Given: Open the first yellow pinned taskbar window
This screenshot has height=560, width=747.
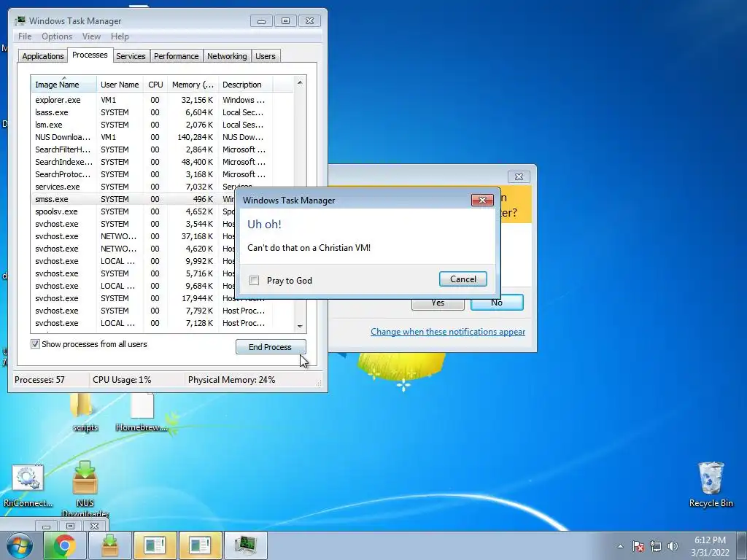Looking at the screenshot, I should point(155,545).
